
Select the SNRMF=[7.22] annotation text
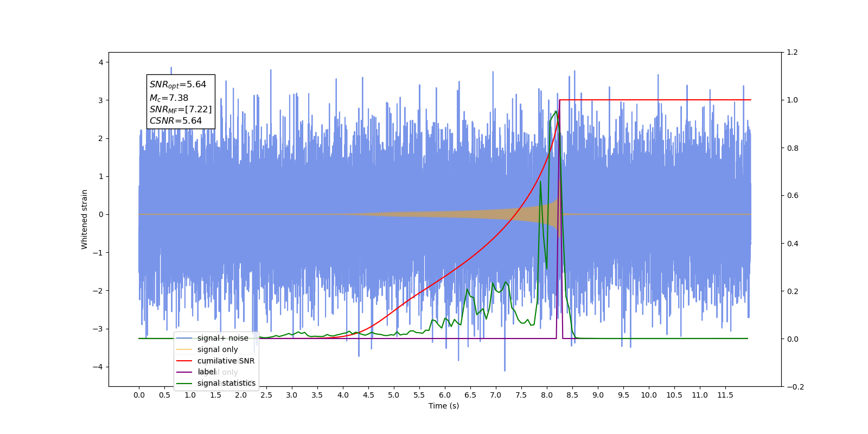coord(181,109)
